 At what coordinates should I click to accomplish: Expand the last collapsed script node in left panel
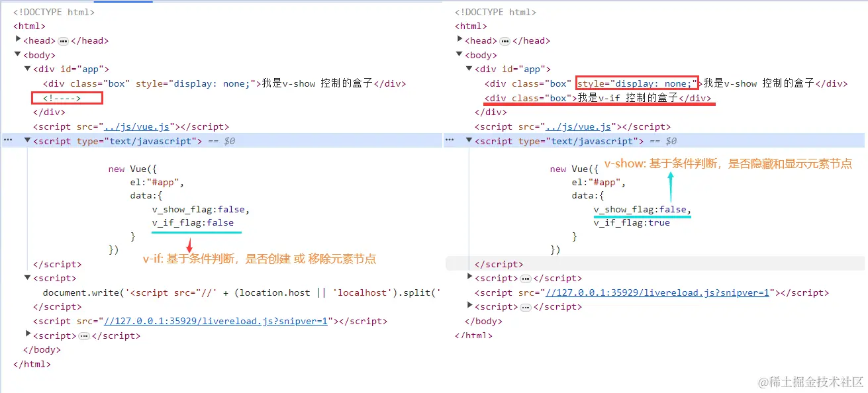pyautogui.click(x=28, y=335)
